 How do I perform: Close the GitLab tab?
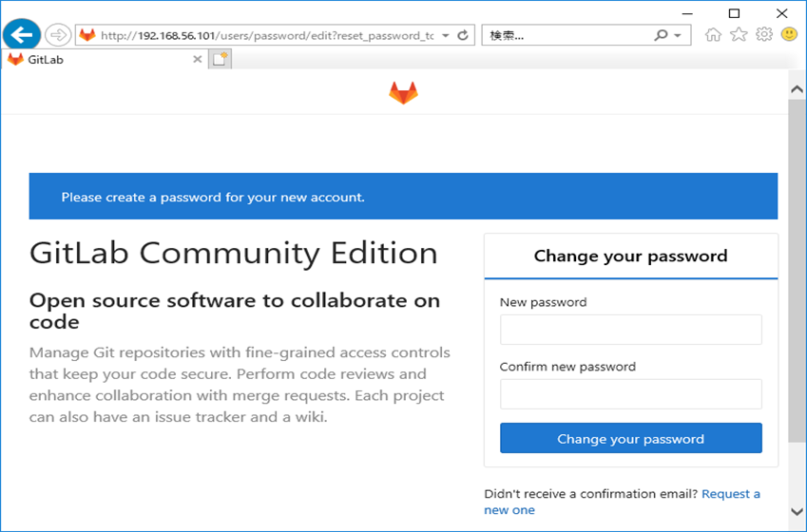point(197,59)
